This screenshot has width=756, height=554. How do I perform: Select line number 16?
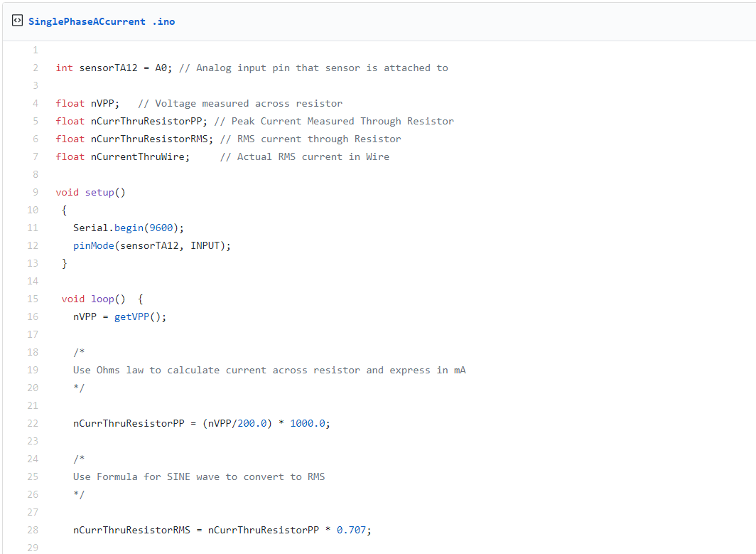(x=33, y=317)
